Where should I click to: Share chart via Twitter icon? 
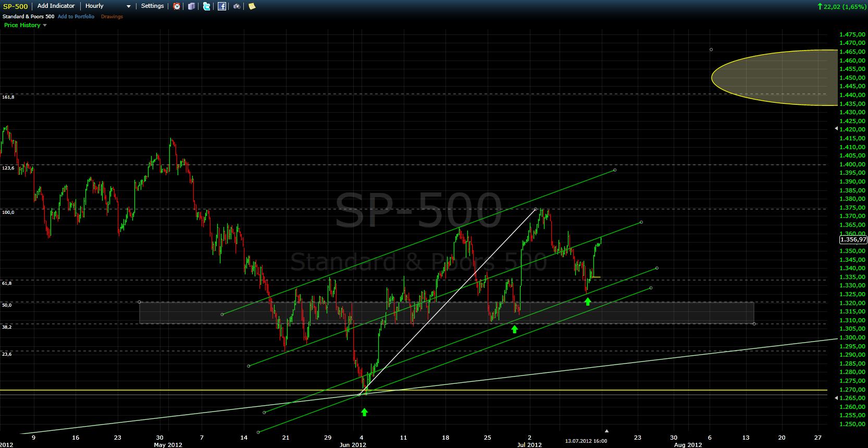207,6
